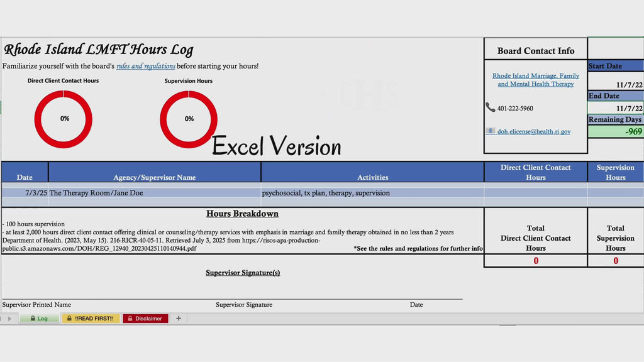Select The Therapy Room/Jane Doe cell
644x362 pixels.
click(155, 193)
